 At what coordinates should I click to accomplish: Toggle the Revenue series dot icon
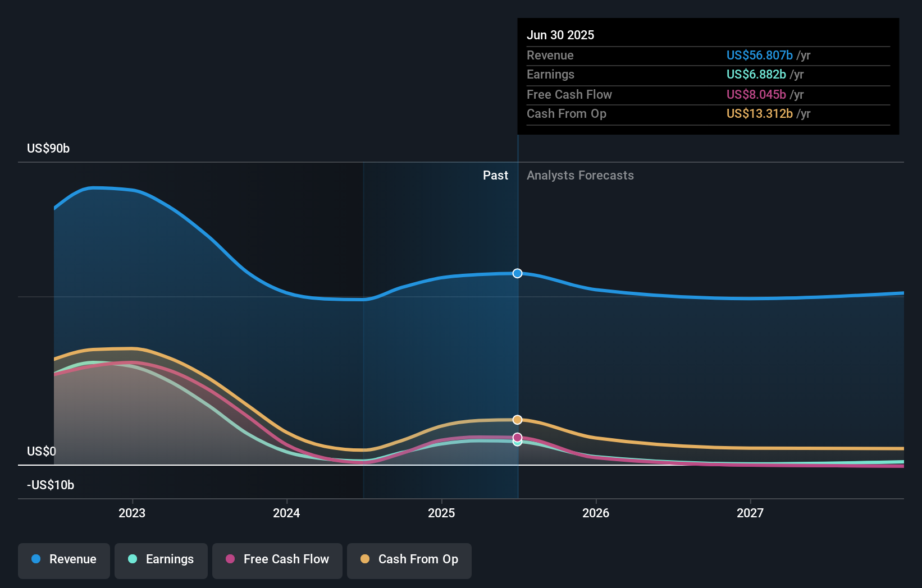coord(36,559)
